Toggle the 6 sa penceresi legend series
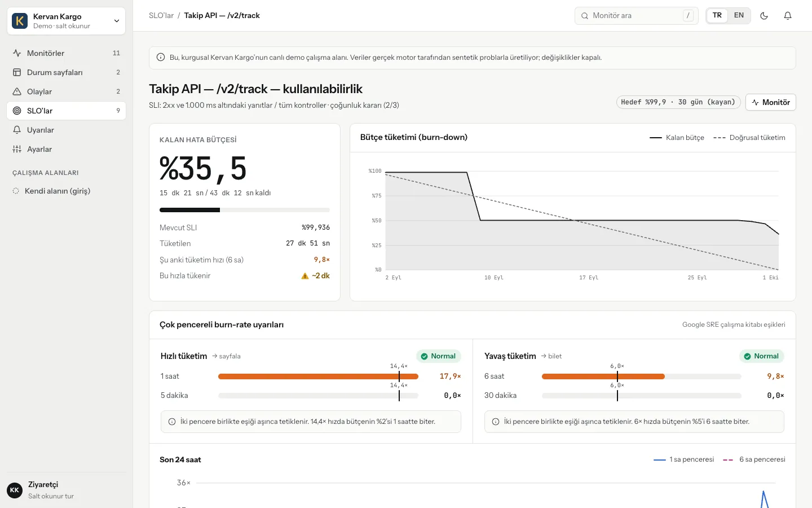The width and height of the screenshot is (812, 508). click(x=754, y=459)
